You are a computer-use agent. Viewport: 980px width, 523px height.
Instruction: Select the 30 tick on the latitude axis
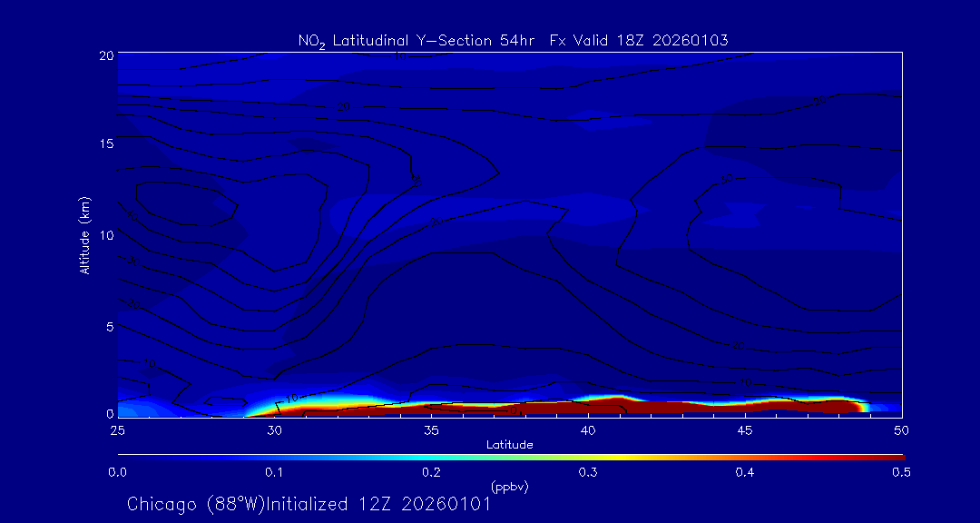point(274,429)
